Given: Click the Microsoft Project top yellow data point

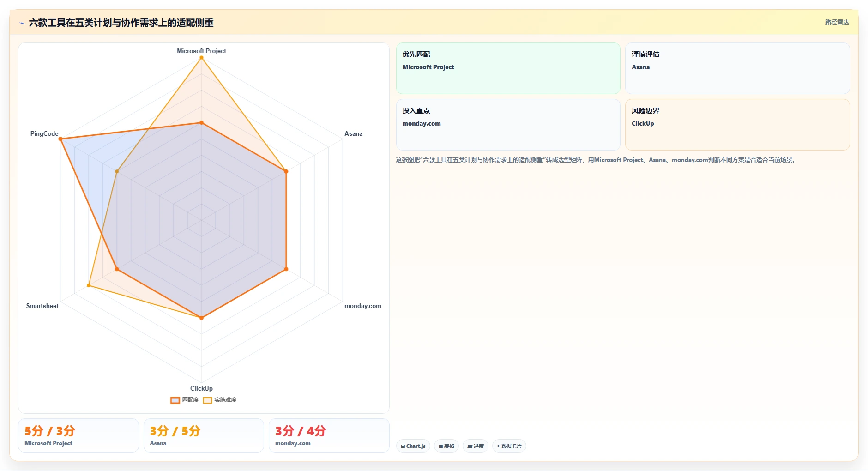Looking at the screenshot, I should (x=201, y=58).
